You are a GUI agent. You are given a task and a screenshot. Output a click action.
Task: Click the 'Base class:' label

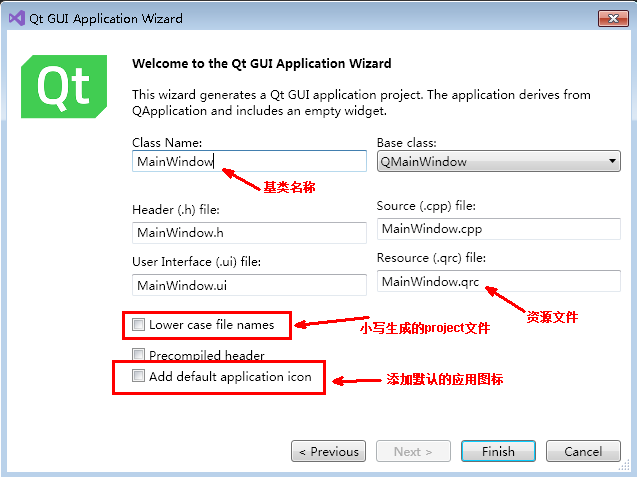407,143
